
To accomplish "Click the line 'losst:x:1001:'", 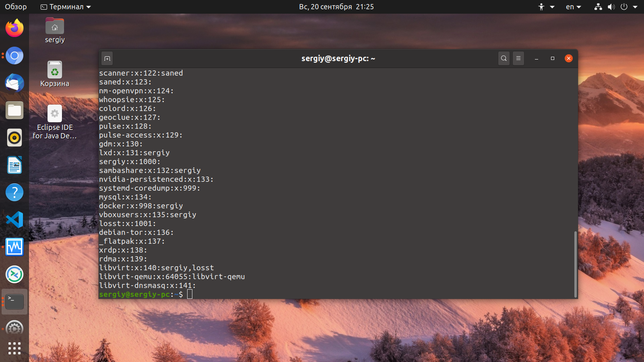I will [x=128, y=224].
